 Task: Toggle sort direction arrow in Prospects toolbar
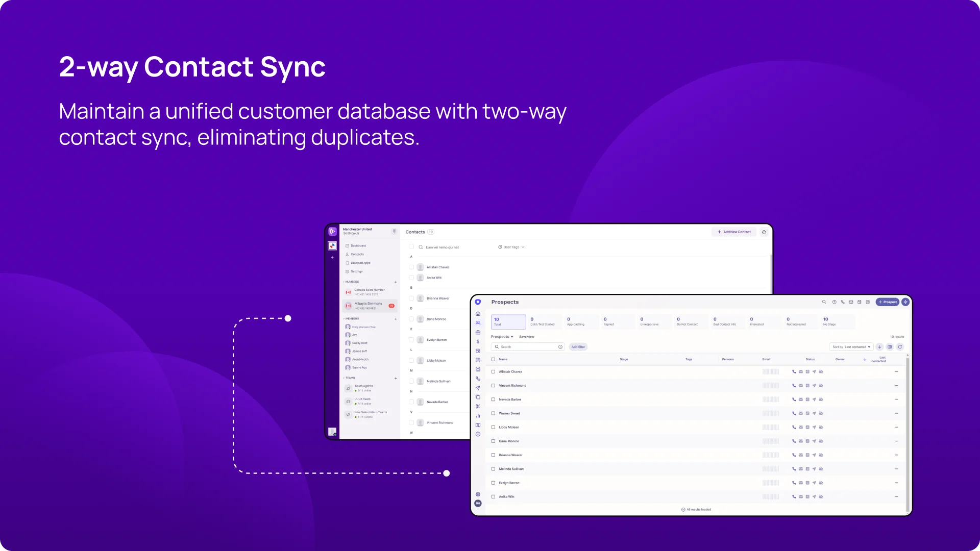[879, 347]
